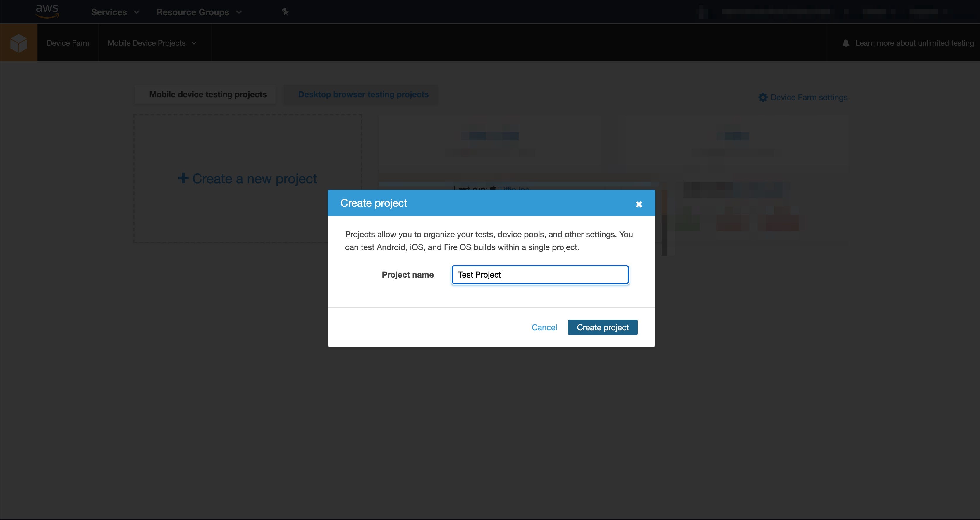Click the Device Farm cube icon
980x520 pixels.
pyautogui.click(x=19, y=43)
